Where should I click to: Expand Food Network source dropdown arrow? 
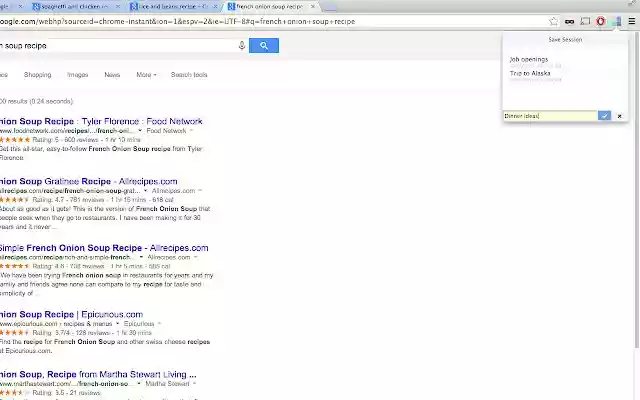tap(191, 131)
